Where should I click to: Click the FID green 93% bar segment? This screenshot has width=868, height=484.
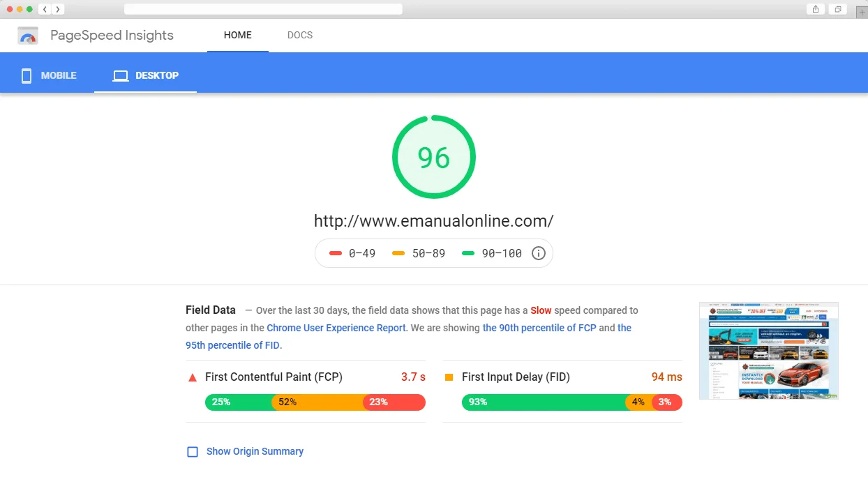(x=544, y=402)
